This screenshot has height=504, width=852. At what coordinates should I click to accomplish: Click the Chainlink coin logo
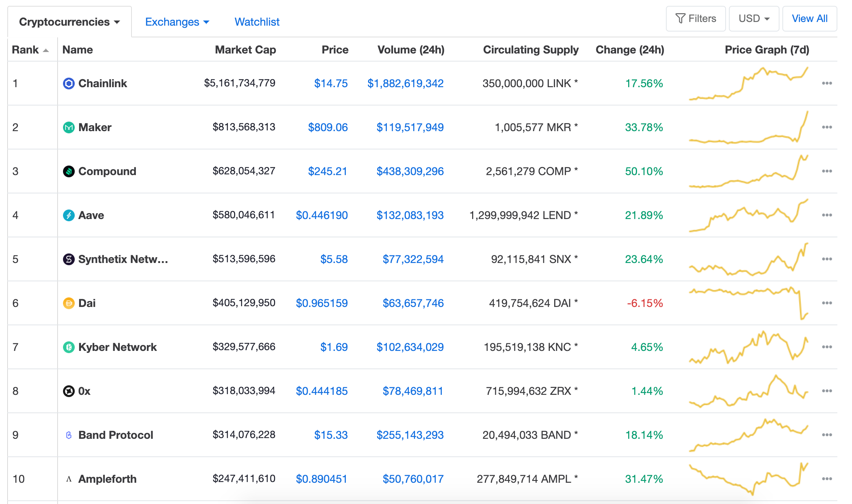[68, 83]
